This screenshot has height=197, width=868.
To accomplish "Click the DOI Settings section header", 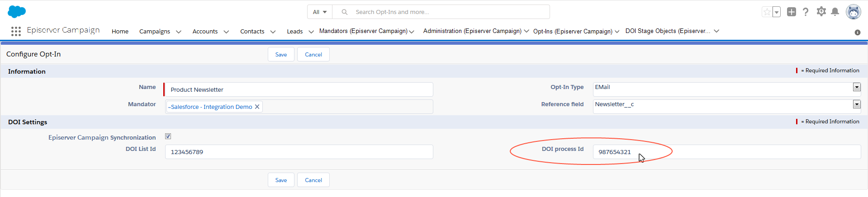I will (28, 122).
